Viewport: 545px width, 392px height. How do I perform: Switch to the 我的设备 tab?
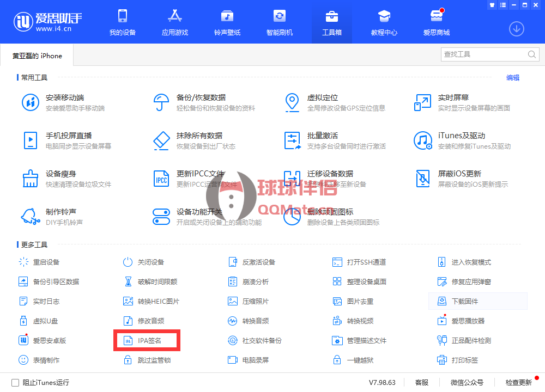pos(123,22)
